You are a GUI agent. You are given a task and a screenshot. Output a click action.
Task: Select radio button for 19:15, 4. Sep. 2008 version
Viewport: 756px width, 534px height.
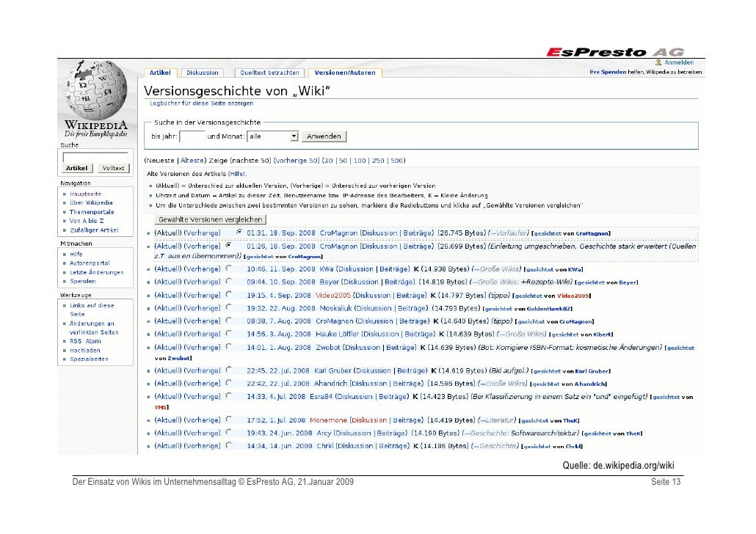pyautogui.click(x=228, y=294)
